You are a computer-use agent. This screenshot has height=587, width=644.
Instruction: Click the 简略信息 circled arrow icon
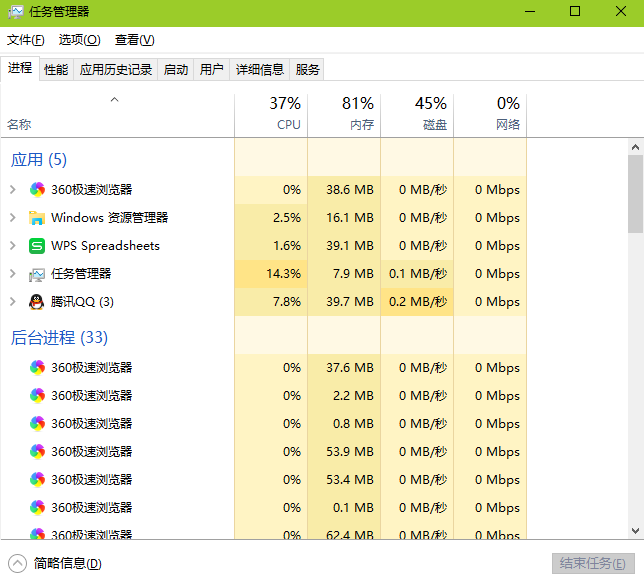pos(17,564)
